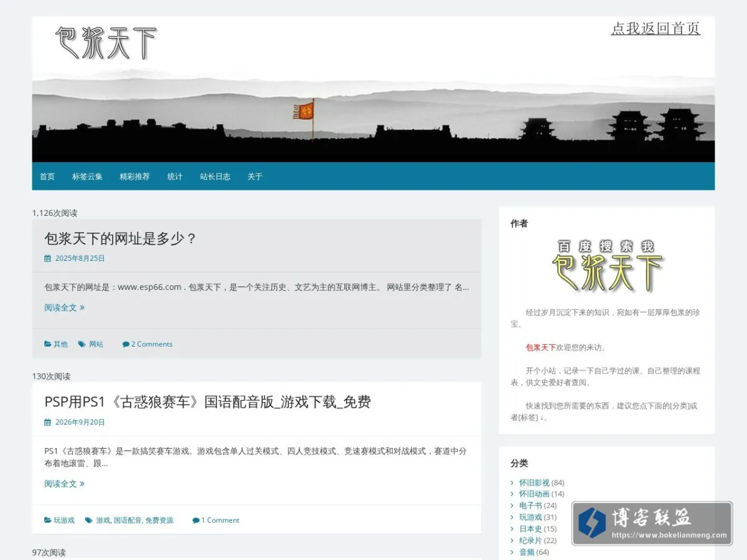Click the 点我返回首页 link
This screenshot has height=560, width=747.
coord(655,29)
